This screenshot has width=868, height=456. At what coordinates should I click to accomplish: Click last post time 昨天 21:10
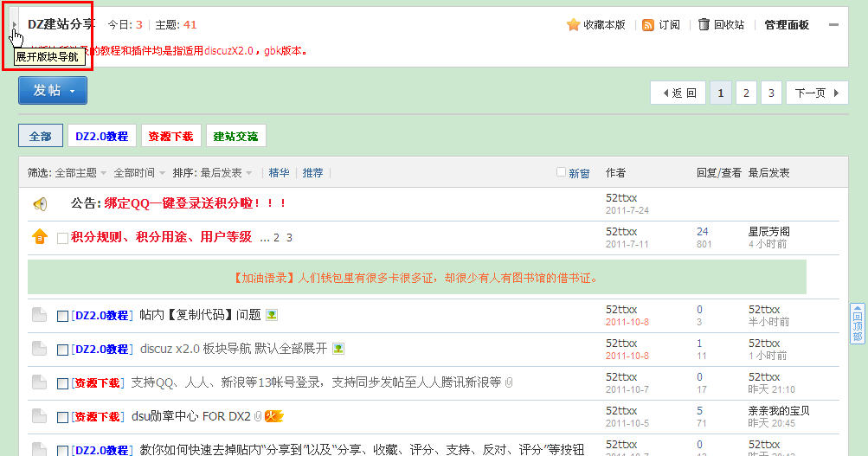click(x=772, y=389)
